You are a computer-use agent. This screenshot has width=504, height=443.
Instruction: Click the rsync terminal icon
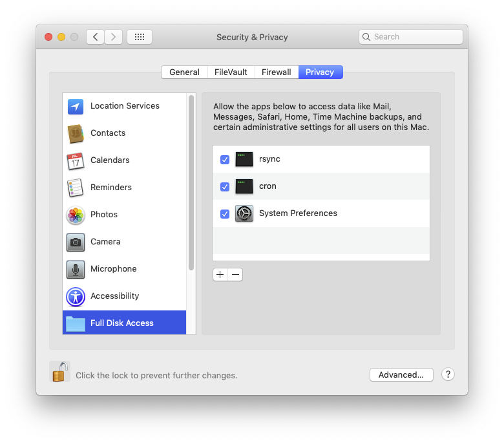point(244,159)
